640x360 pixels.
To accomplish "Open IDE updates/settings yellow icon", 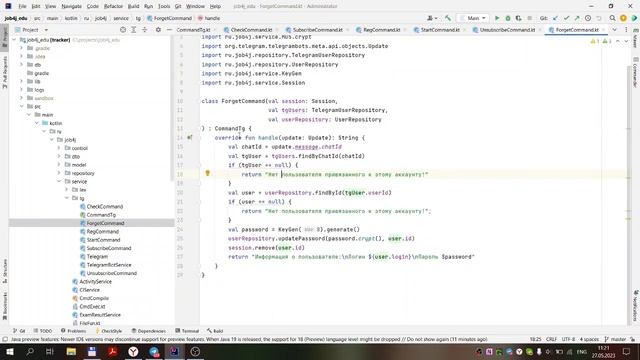I will click(623, 18).
